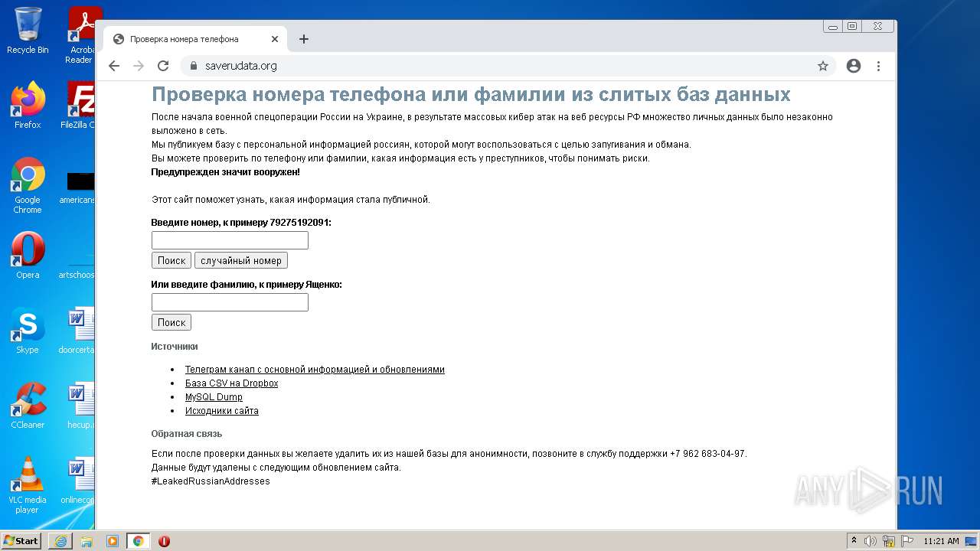Image resolution: width=980 pixels, height=551 pixels.
Task: Click the Источники heading
Action: [x=175, y=347]
